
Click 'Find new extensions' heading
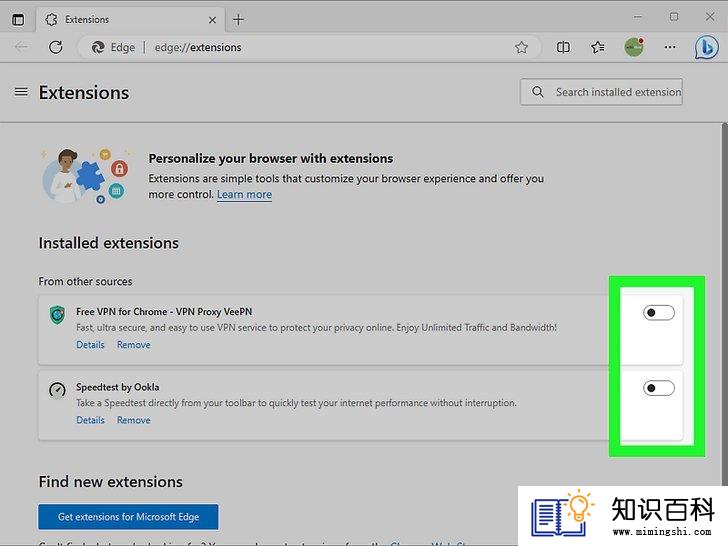pyautogui.click(x=110, y=481)
